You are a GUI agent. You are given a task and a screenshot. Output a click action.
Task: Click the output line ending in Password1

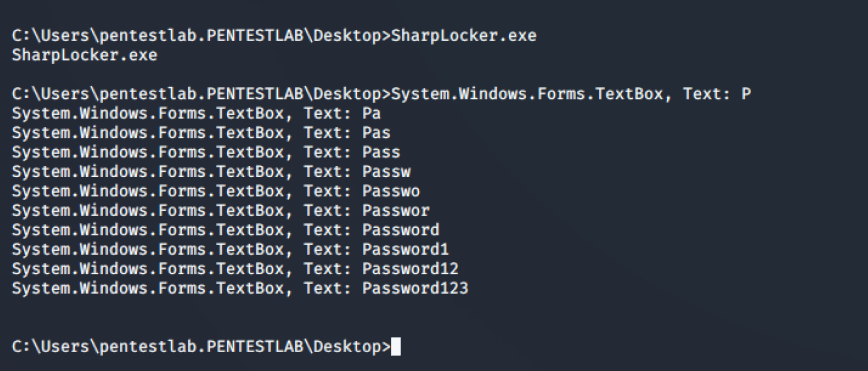pyautogui.click(x=230, y=249)
